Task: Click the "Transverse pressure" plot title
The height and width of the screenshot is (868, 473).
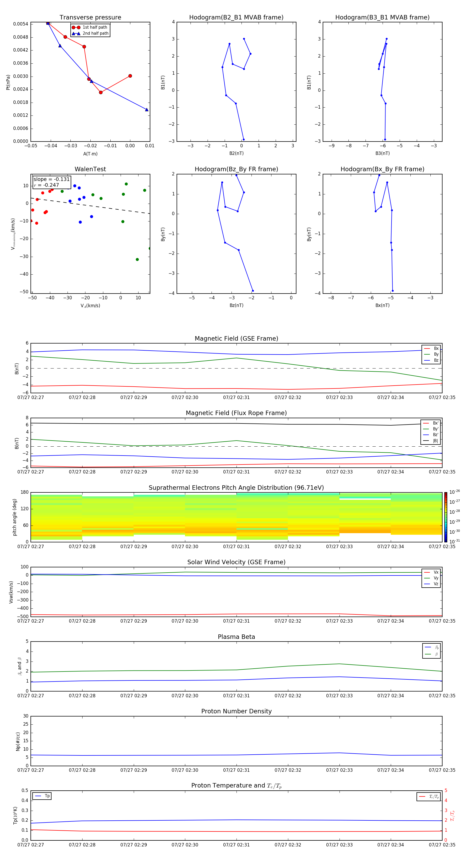Action: (90, 18)
